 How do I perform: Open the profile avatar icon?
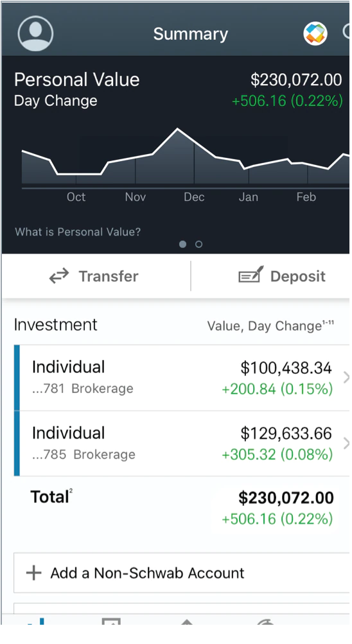35,33
